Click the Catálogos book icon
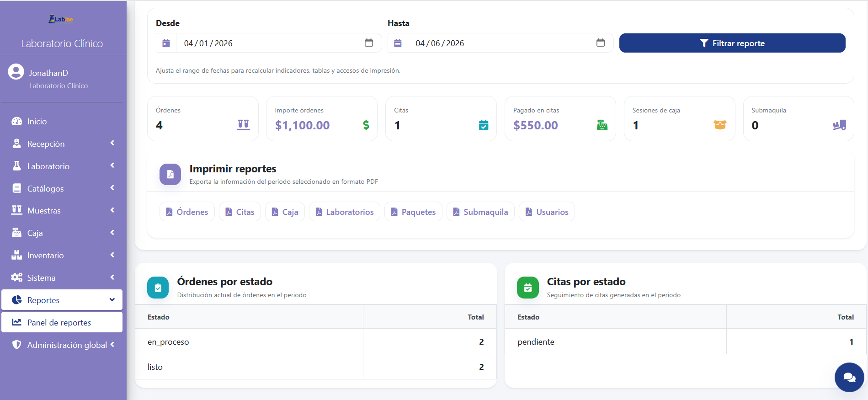The width and height of the screenshot is (868, 400). [17, 188]
